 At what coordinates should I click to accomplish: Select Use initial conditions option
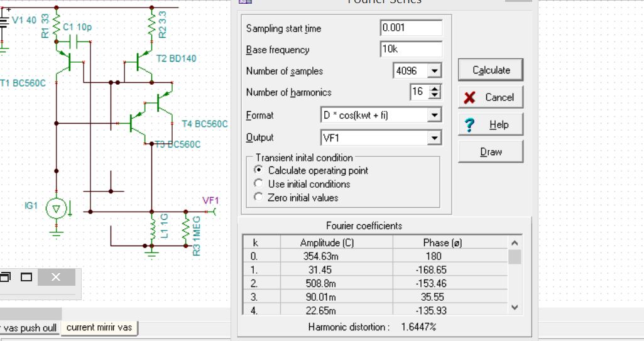click(x=259, y=183)
